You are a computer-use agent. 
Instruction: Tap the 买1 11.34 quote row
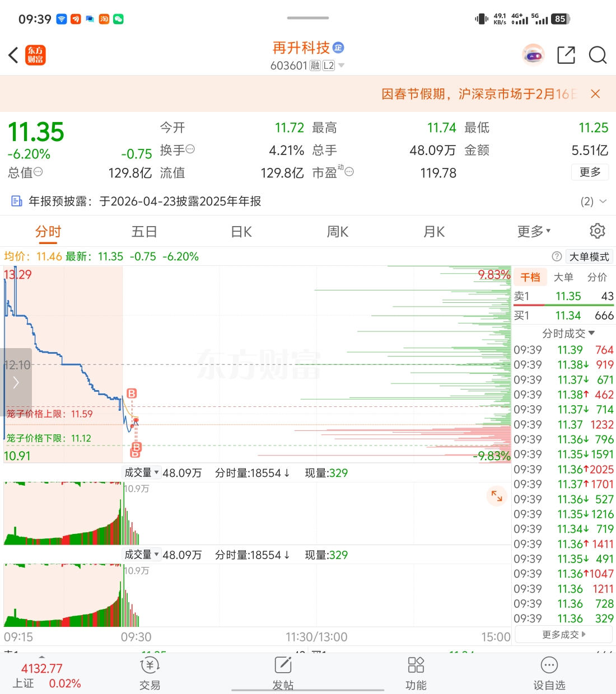(x=564, y=316)
